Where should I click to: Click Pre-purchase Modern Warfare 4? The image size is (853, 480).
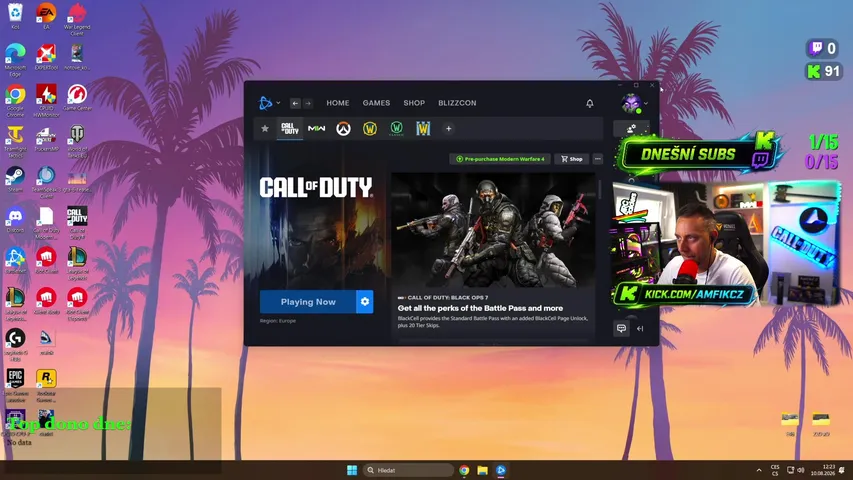click(500, 159)
